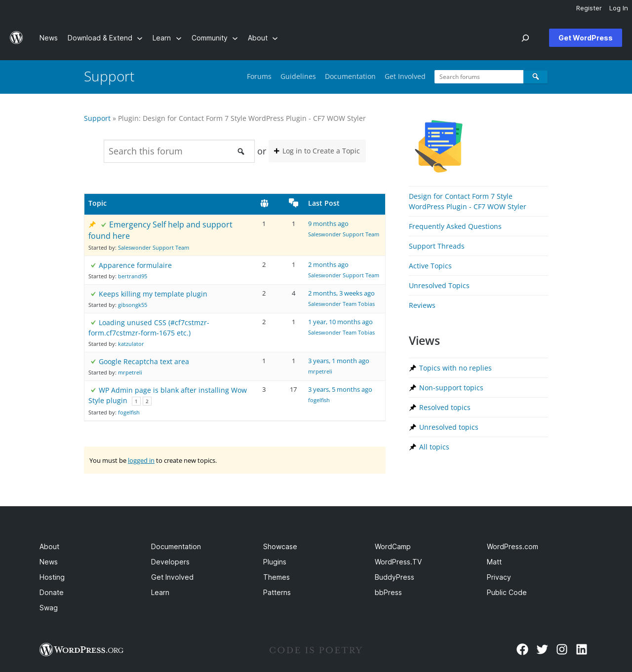This screenshot has width=632, height=672.
Task: Focus the Search forums input field
Action: click(479, 76)
